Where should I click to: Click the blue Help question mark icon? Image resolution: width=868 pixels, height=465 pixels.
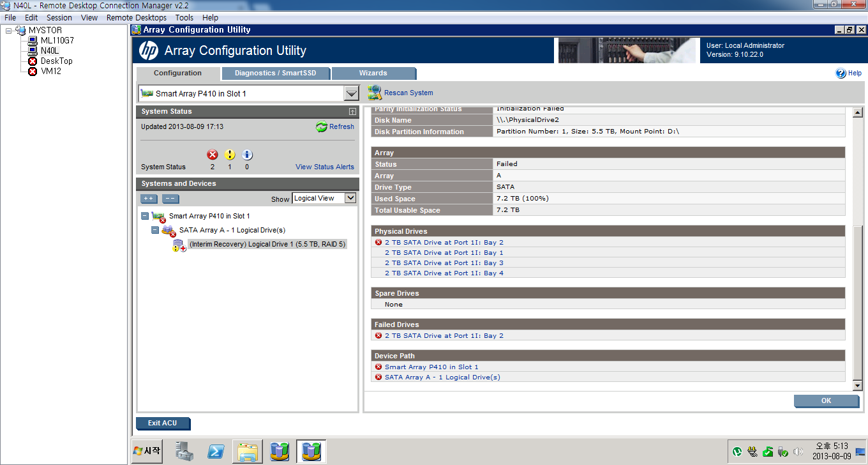click(x=841, y=73)
